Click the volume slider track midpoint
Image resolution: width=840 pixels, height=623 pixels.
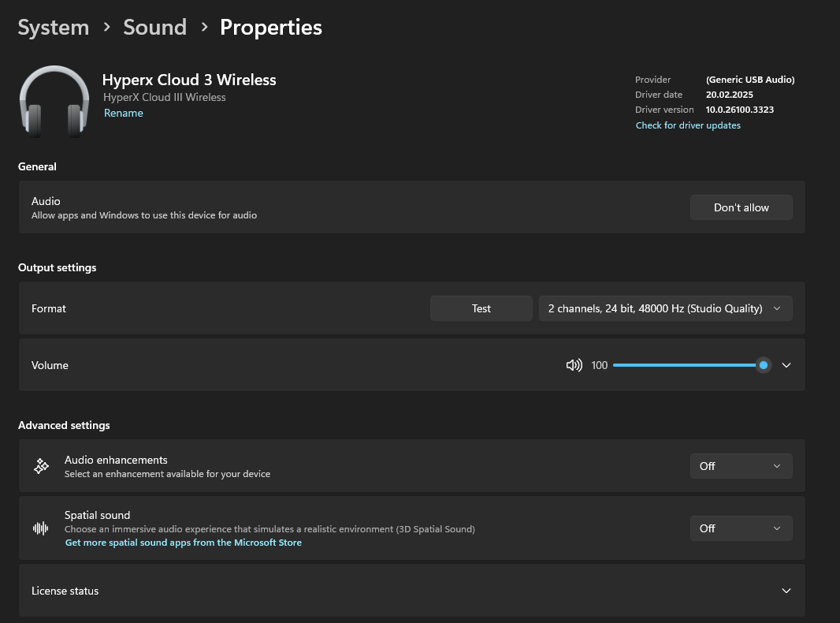point(687,365)
